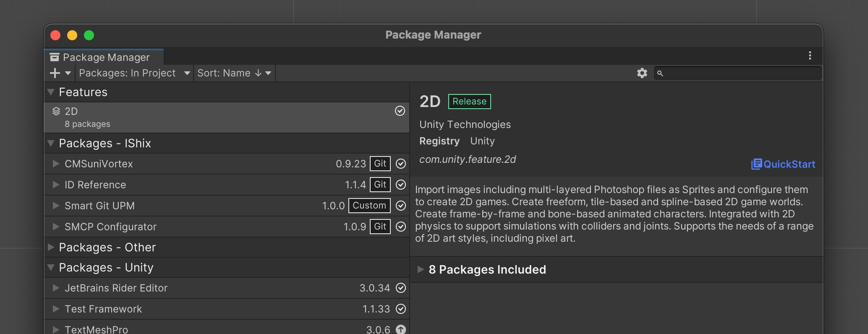Click the search magnifier icon
This screenshot has height=334, width=868.
tap(660, 73)
